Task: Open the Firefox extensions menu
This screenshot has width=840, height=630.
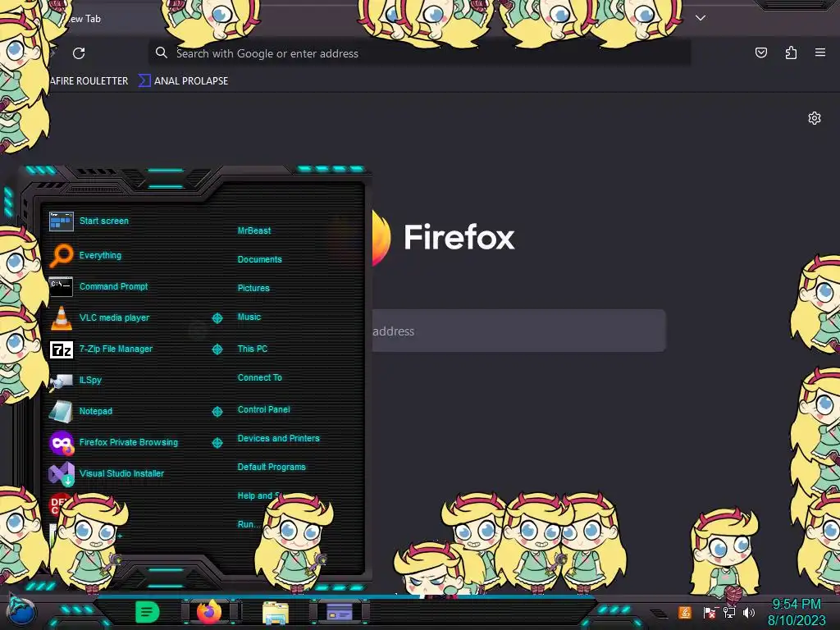Action: pos(791,52)
